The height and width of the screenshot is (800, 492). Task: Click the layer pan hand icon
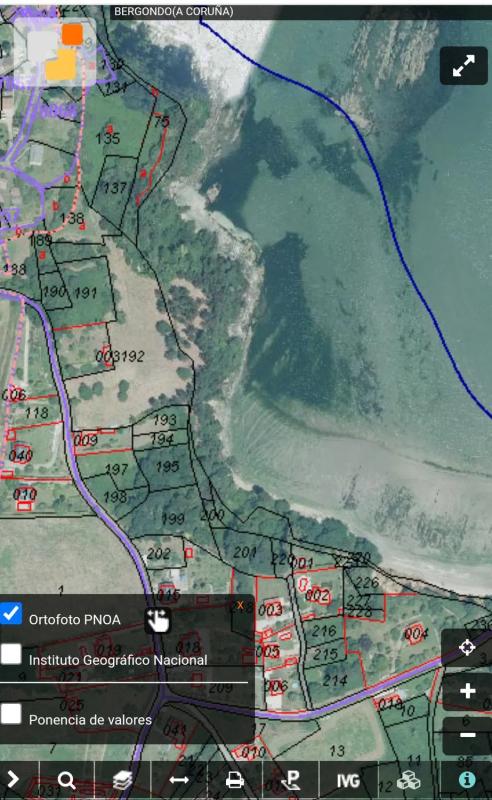tap(158, 620)
